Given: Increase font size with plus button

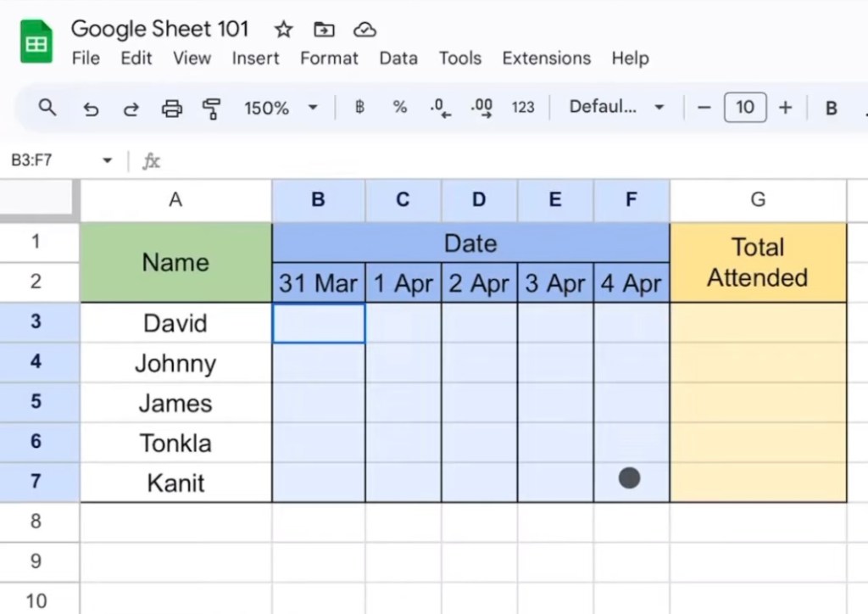Looking at the screenshot, I should click(x=785, y=108).
